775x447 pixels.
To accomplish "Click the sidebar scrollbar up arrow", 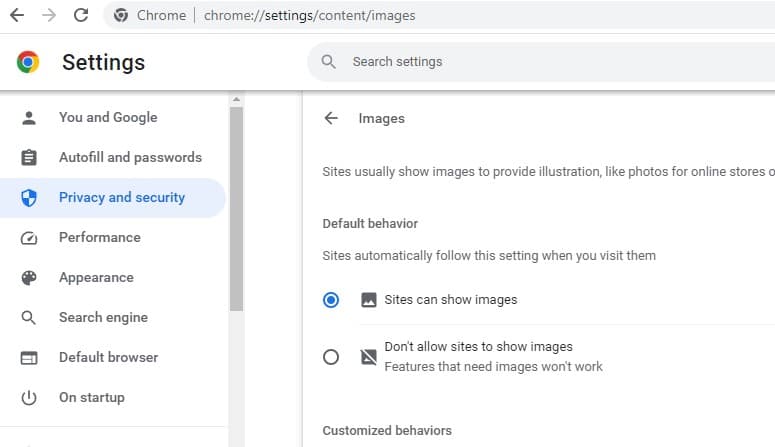I will click(x=236, y=100).
